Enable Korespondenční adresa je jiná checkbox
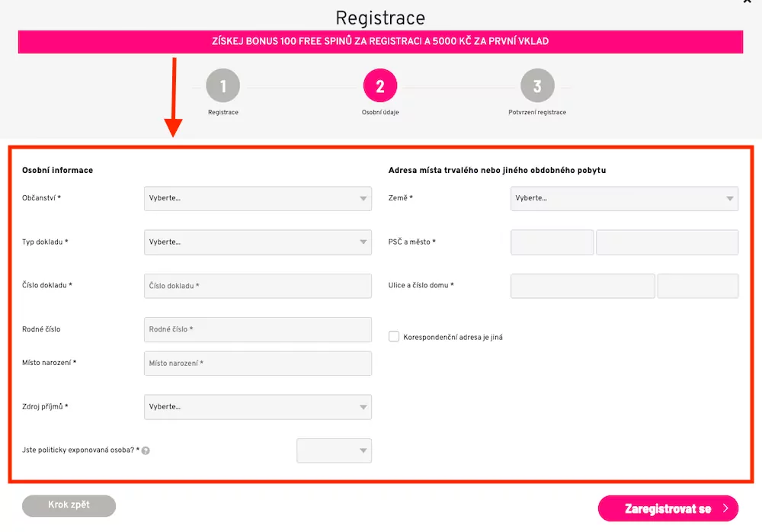 (394, 336)
